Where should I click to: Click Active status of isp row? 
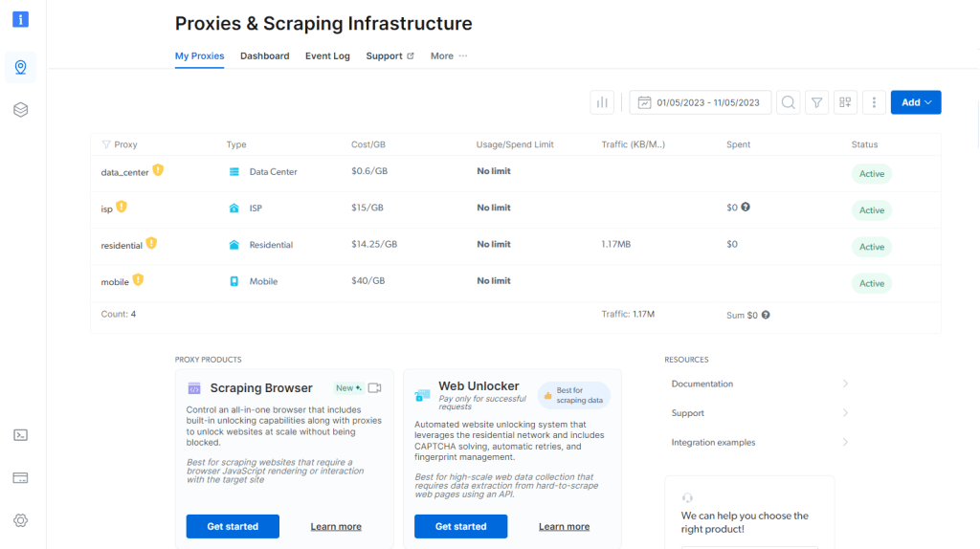pos(871,210)
